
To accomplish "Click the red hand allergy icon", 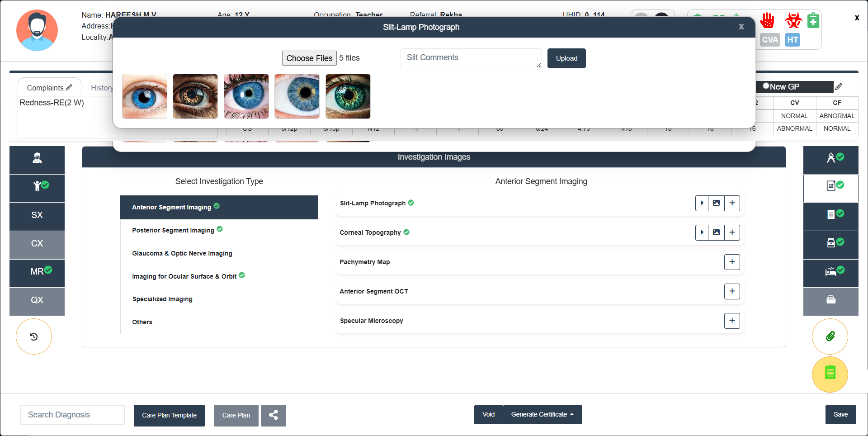I will [x=767, y=21].
